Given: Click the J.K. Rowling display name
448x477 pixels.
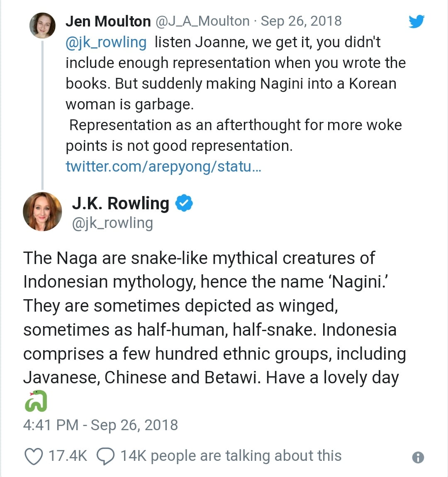Looking at the screenshot, I should [120, 203].
